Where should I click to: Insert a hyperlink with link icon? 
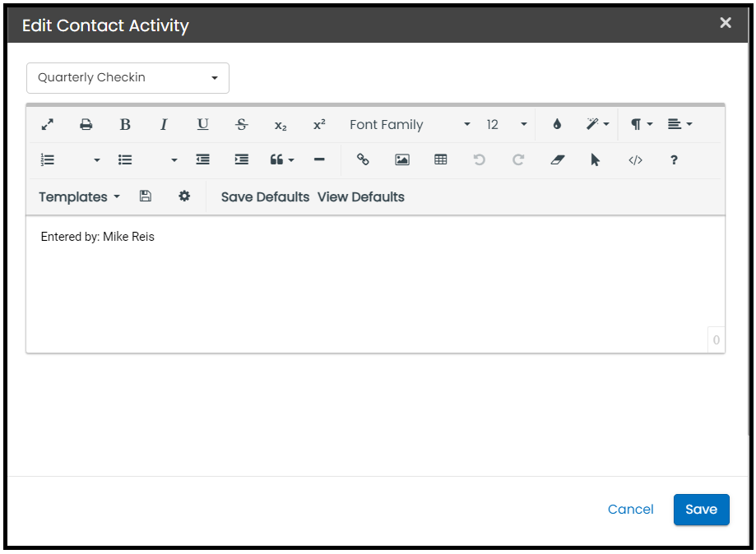(363, 160)
